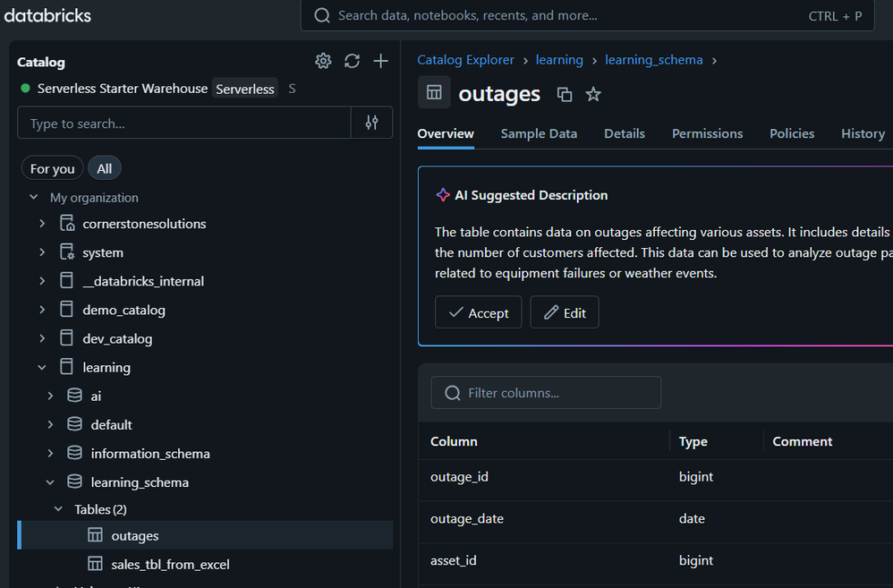Accept the AI suggested description
The image size is (893, 588).
click(x=478, y=312)
